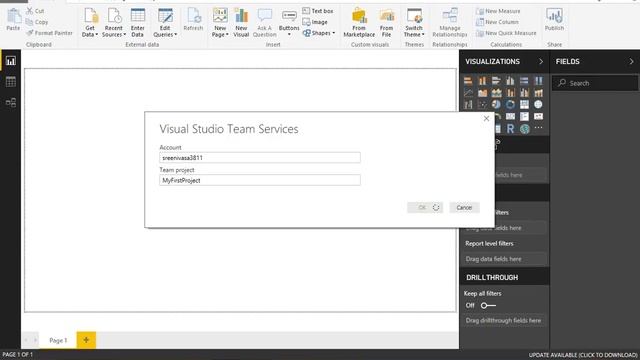Click Update Available notice in status bar
Image resolution: width=640 pixels, height=360 pixels.
[583, 355]
